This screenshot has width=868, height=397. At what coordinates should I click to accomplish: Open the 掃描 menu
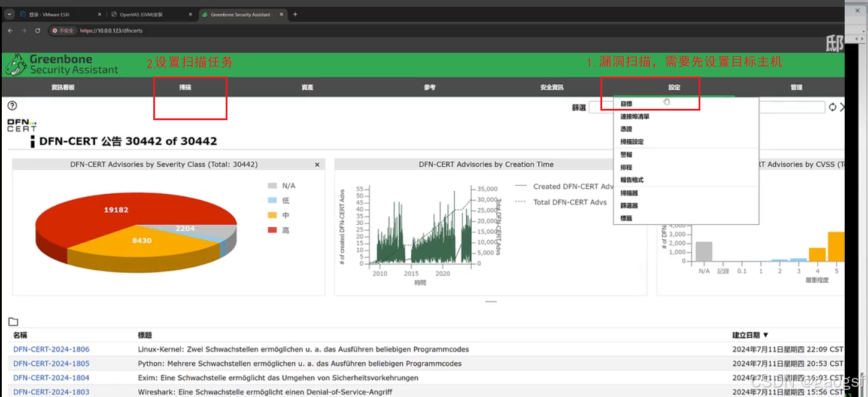[185, 87]
